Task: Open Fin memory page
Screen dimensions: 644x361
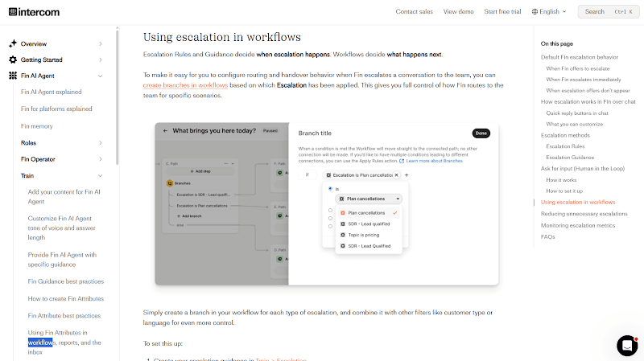Action: coord(36,126)
